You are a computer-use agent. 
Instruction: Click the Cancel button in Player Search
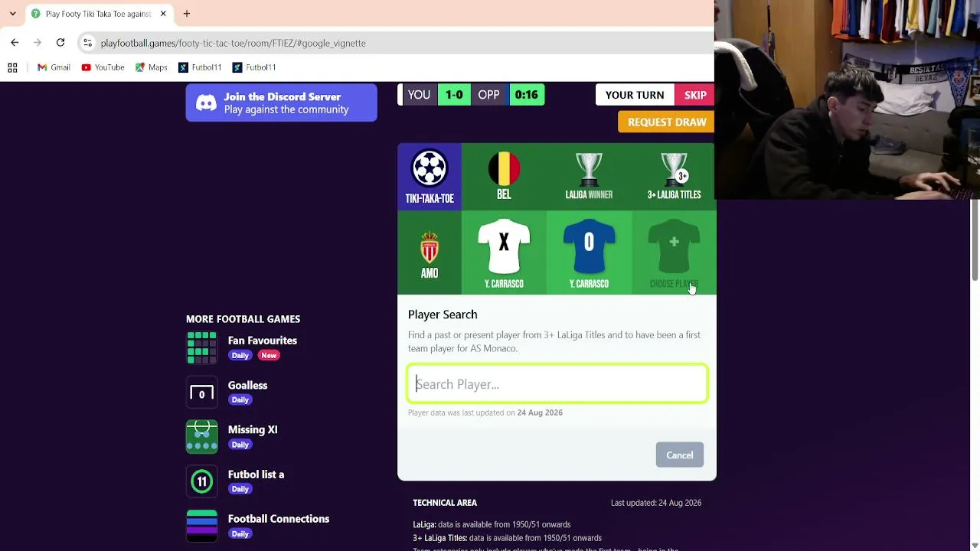(679, 455)
